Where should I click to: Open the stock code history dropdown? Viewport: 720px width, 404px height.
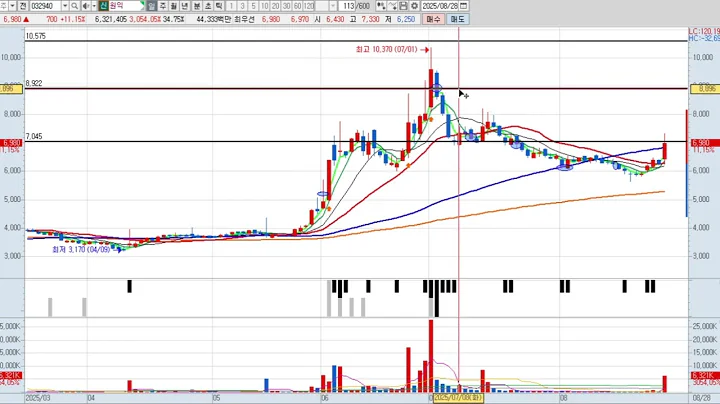click(x=65, y=6)
